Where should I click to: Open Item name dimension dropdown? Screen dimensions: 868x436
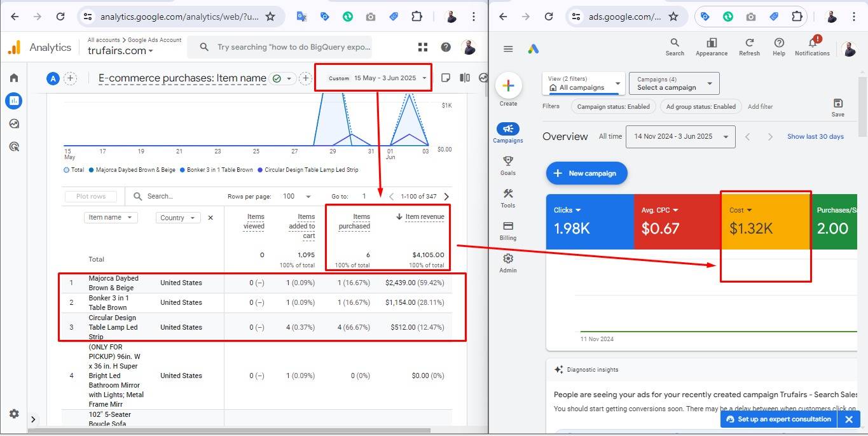111,218
